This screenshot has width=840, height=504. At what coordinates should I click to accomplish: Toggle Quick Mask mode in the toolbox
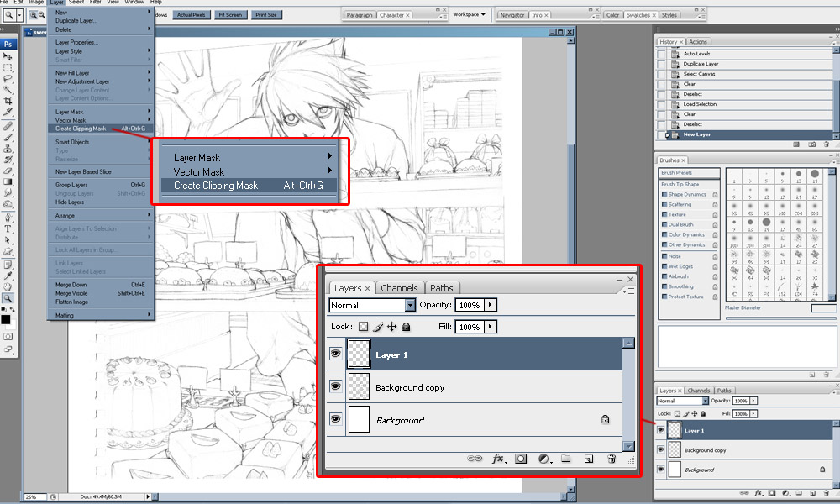(8, 336)
